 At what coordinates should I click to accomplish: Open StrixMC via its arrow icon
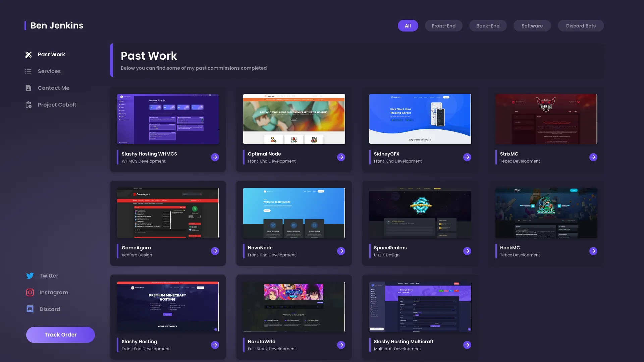coord(593,157)
